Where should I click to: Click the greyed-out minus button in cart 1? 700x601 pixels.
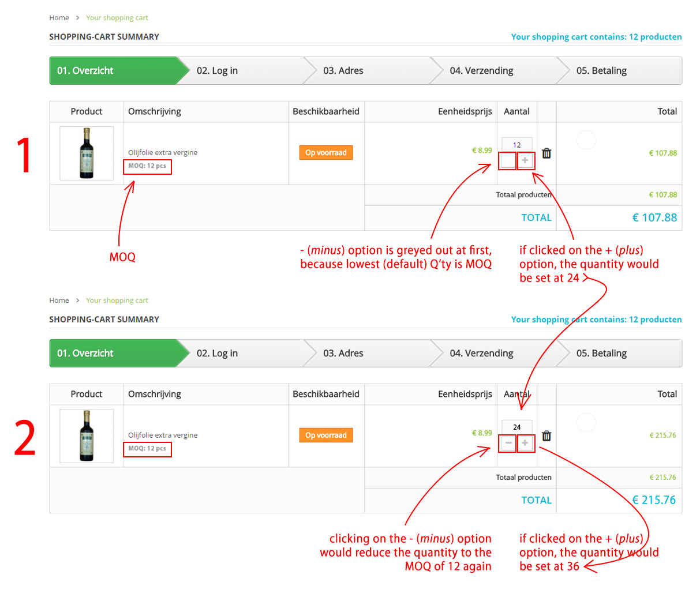coord(508,160)
